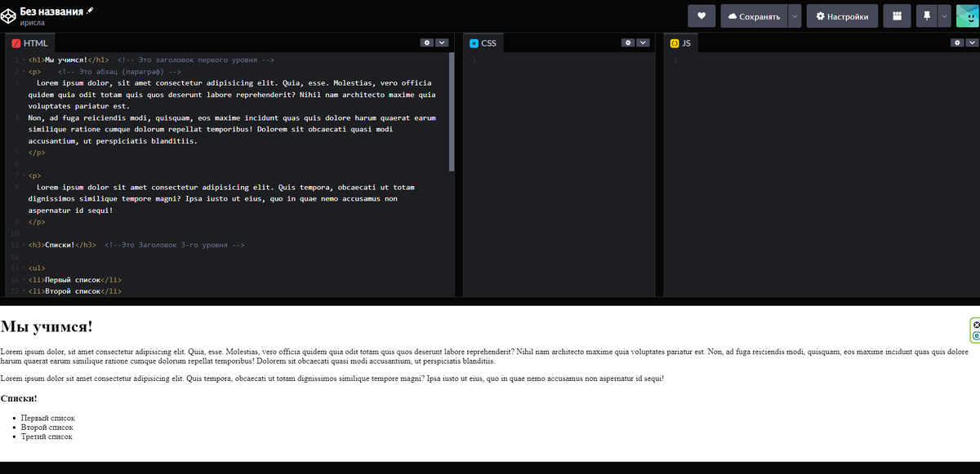Click the code line <li>Второй список</li>
The width and height of the screenshot is (980, 474).
point(75,290)
